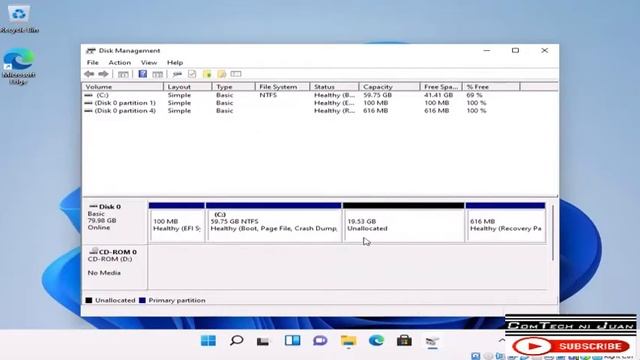Open the blue Help toolbar icon

click(x=142, y=74)
